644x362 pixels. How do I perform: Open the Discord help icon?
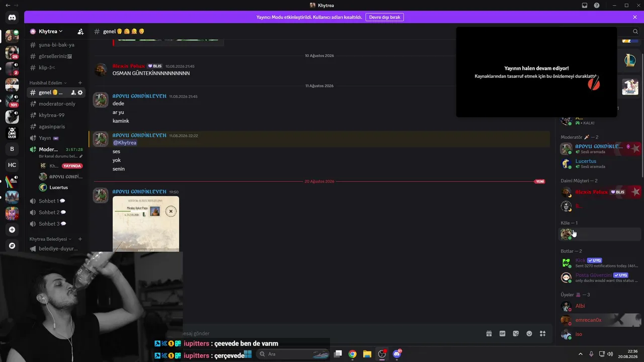(x=597, y=6)
